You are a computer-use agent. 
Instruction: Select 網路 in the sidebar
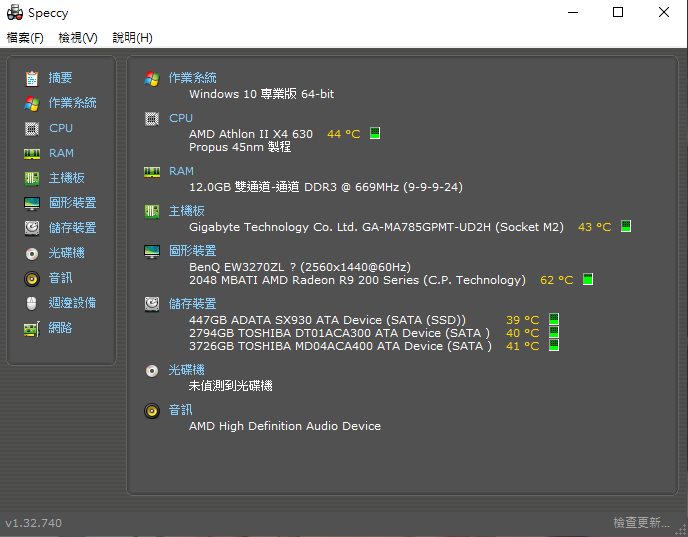[x=60, y=328]
